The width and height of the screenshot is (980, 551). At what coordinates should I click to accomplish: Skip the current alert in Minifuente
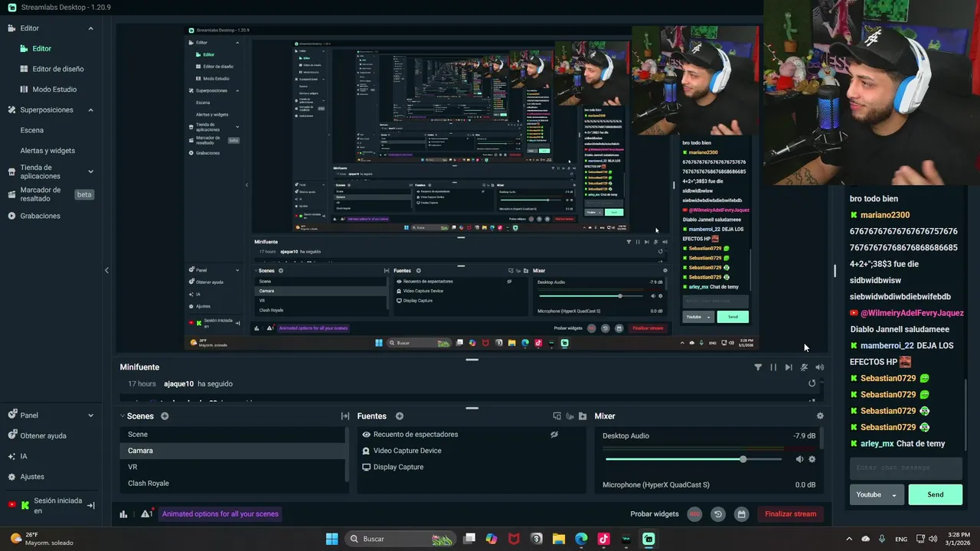789,367
